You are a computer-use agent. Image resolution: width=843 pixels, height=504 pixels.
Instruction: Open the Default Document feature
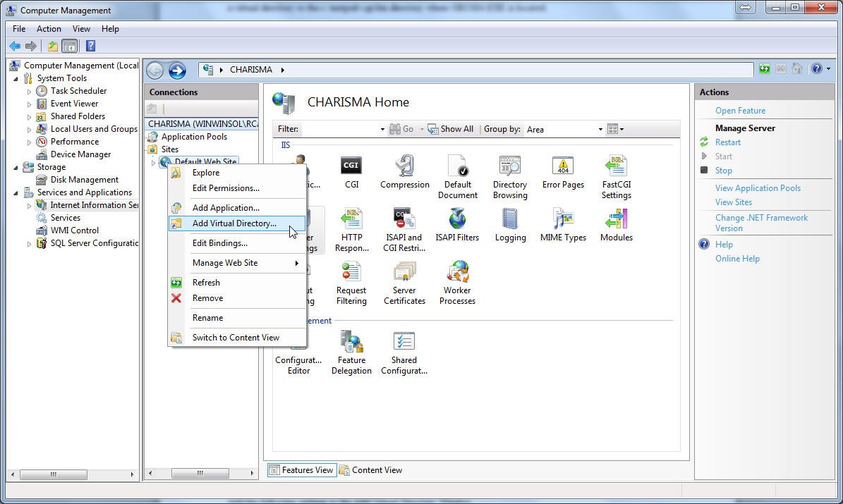point(458,178)
